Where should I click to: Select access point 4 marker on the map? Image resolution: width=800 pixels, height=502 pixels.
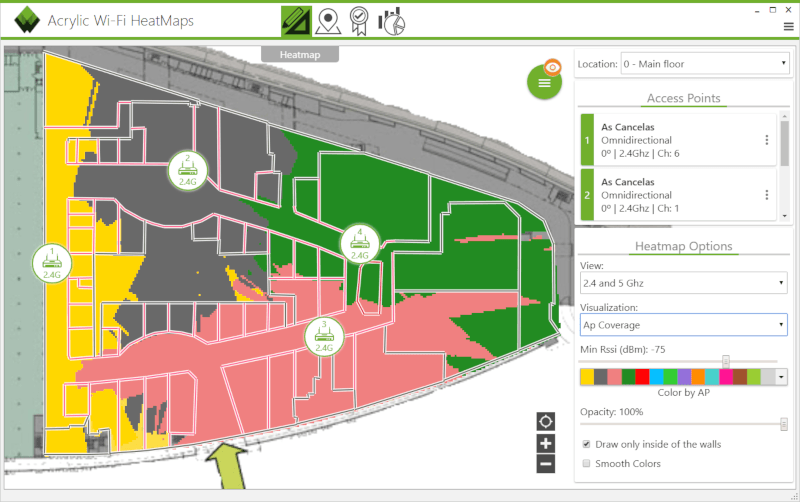point(360,244)
